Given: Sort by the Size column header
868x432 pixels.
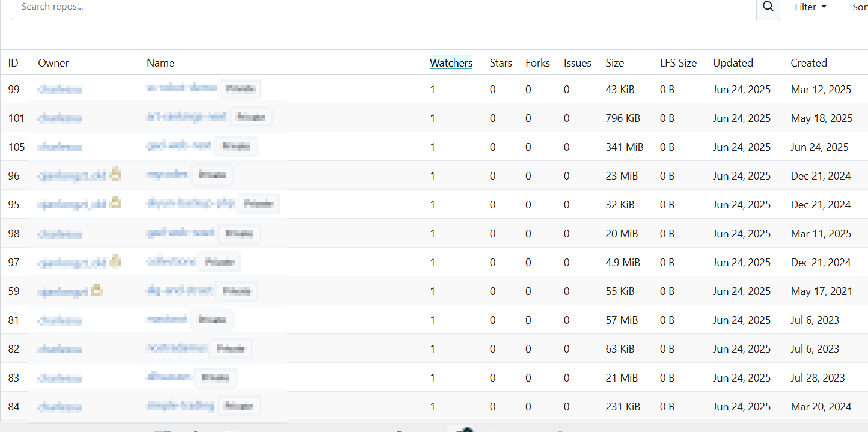Looking at the screenshot, I should (x=614, y=63).
